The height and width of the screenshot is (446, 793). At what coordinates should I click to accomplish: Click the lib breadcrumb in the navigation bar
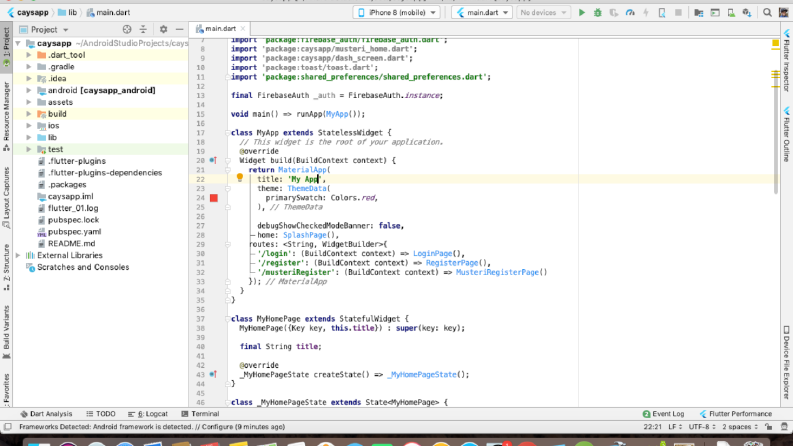(67, 13)
